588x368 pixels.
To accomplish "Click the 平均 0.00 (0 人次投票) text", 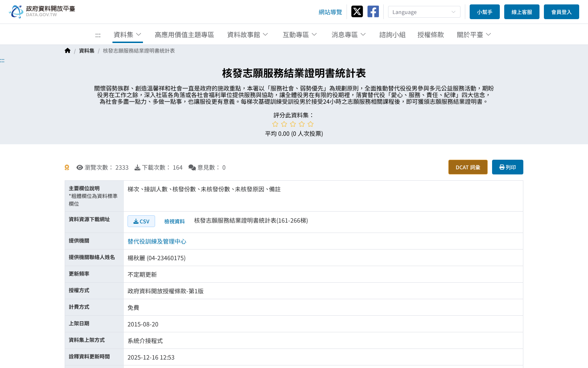I will coord(294,134).
